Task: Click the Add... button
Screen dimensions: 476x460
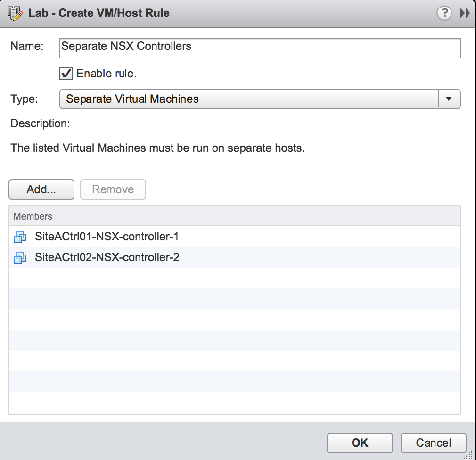Action: (41, 189)
